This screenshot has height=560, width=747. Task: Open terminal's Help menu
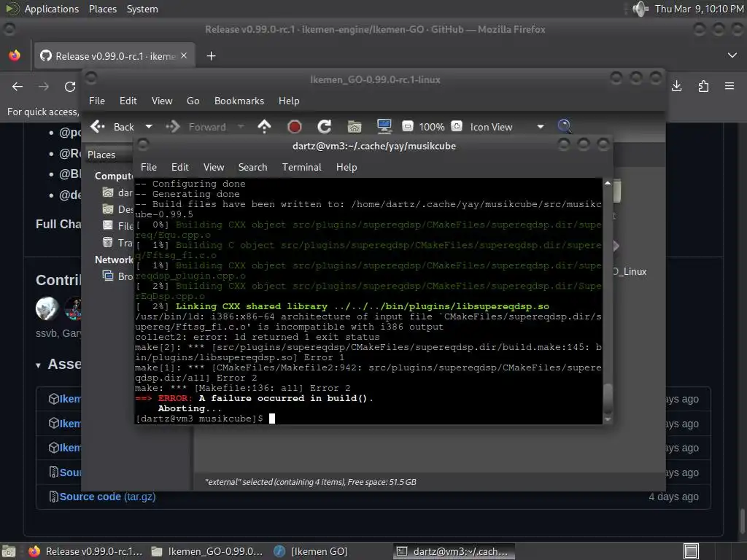coord(347,167)
